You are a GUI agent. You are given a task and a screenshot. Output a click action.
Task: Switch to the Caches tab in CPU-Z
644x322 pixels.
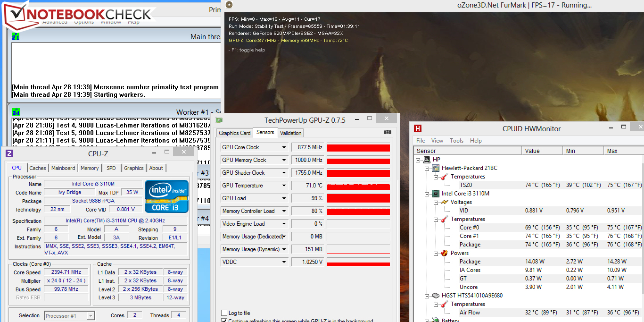click(38, 168)
